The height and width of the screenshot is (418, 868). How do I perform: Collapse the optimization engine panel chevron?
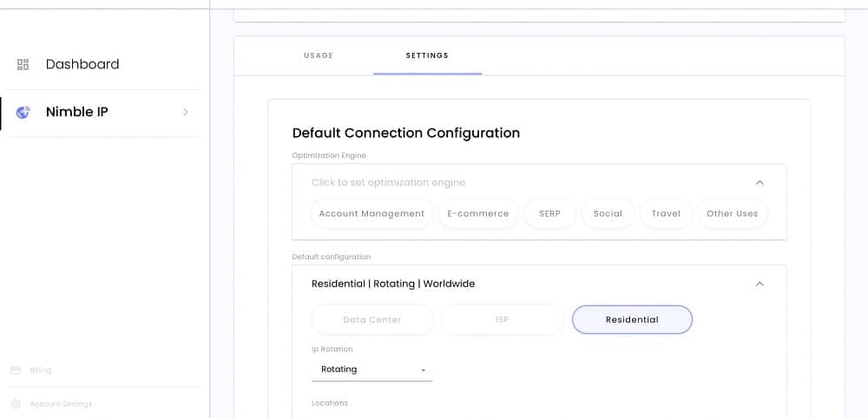759,182
